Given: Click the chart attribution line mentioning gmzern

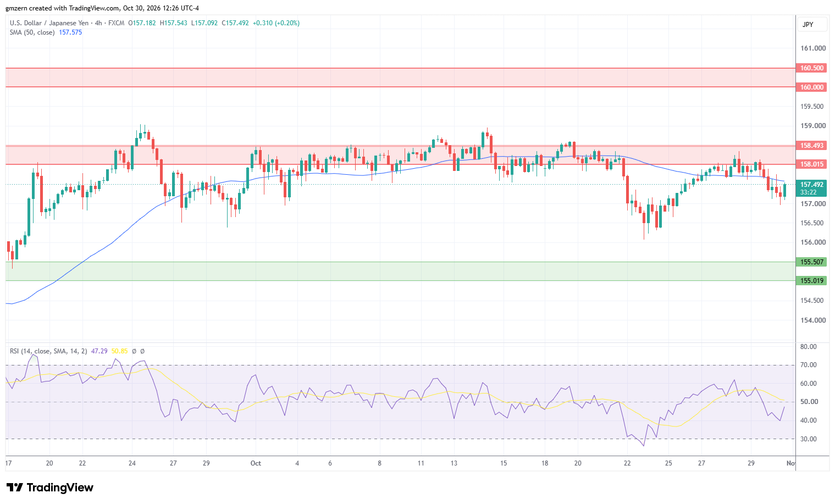Looking at the screenshot, I should (102, 8).
